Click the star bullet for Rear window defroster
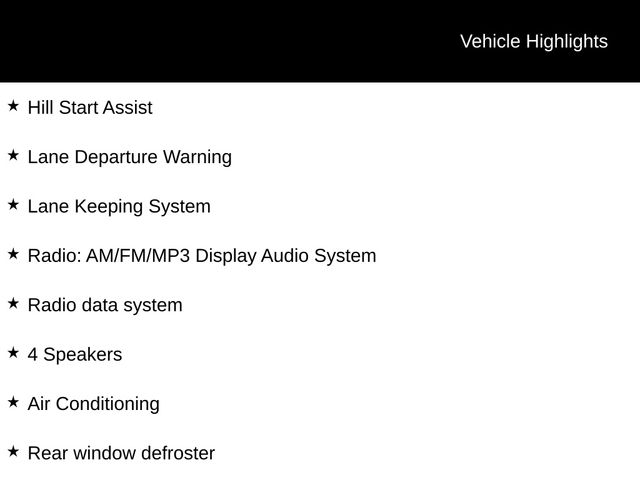 pyautogui.click(x=13, y=451)
